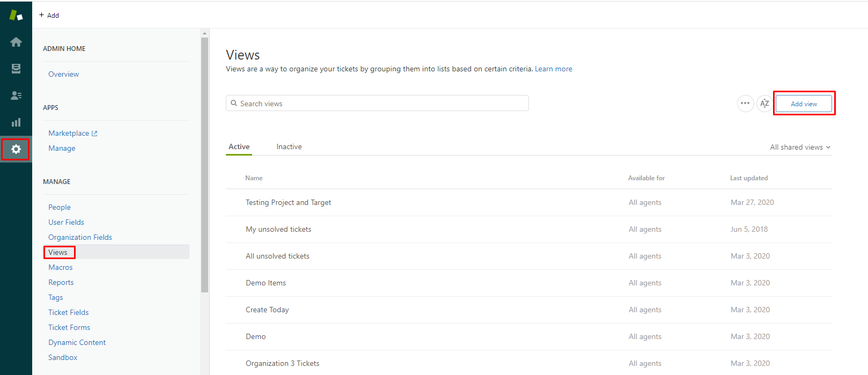Open the three-dots more options button
868x375 pixels.
745,104
